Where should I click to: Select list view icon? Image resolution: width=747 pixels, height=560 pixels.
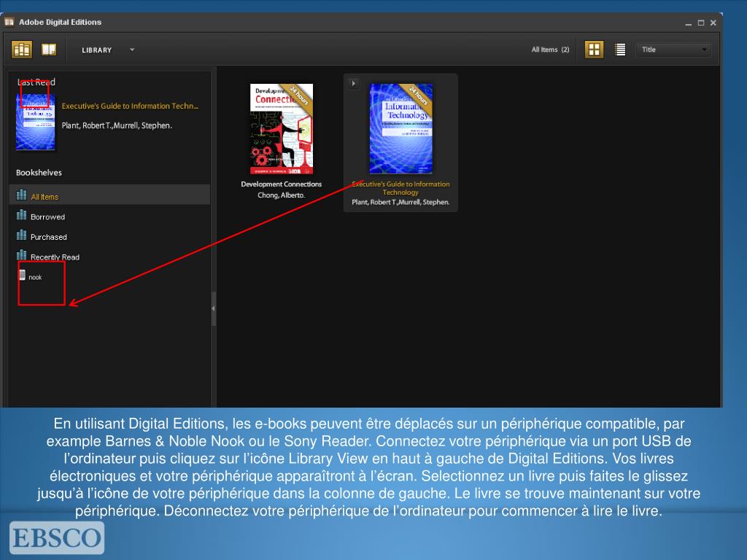(620, 50)
